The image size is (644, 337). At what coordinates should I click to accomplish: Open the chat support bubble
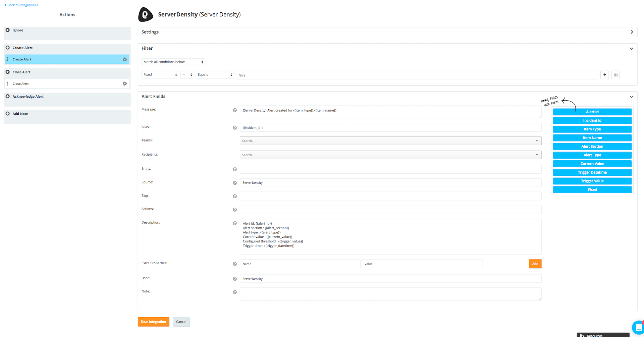pos(638,327)
